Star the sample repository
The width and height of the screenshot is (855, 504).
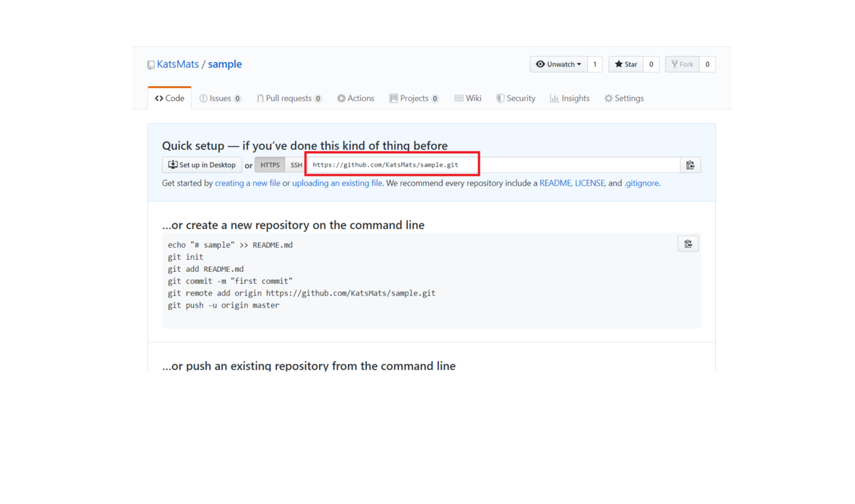626,64
